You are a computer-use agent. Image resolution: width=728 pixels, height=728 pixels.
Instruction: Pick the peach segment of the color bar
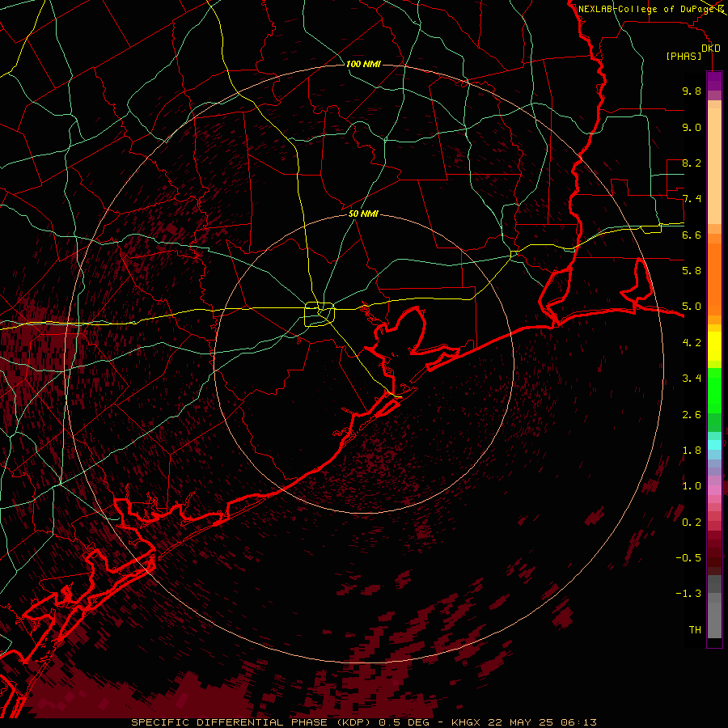click(x=714, y=167)
